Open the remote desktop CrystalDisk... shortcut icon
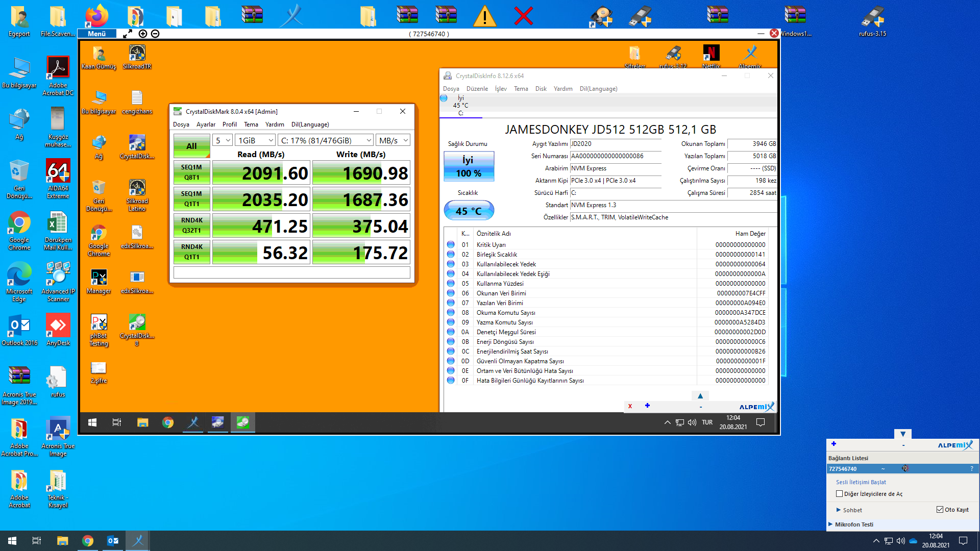Screen dimensions: 980x551 (137, 147)
